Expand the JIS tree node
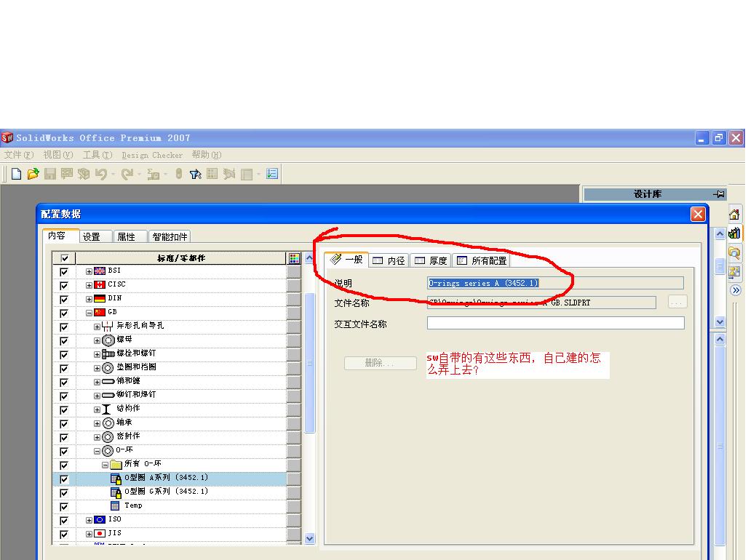The height and width of the screenshot is (560, 748). coord(89,535)
